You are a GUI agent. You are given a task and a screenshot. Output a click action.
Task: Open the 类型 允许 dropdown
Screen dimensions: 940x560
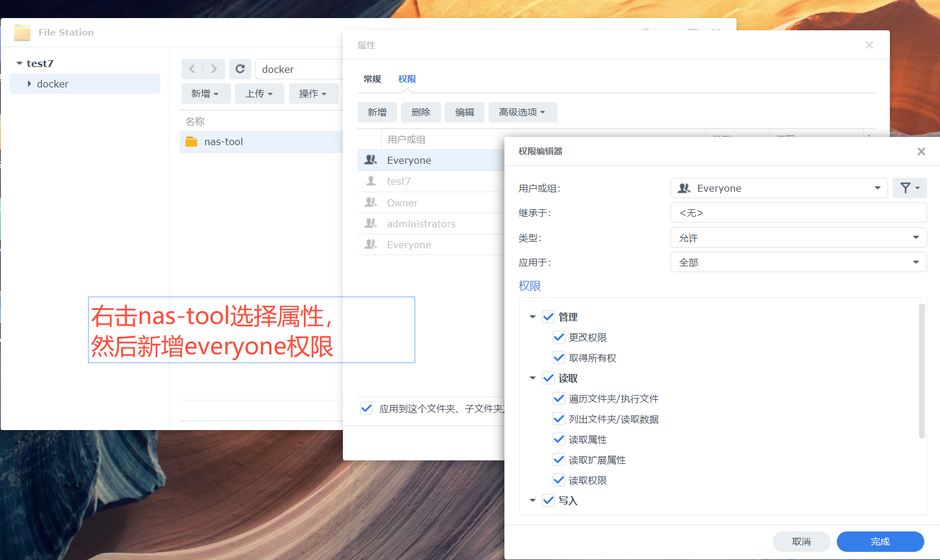[798, 237]
